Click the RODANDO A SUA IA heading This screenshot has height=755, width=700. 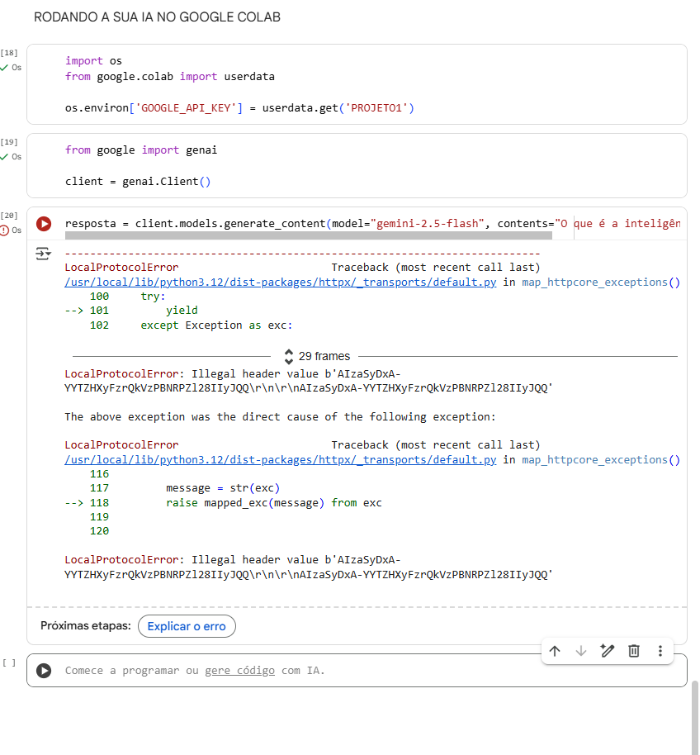(x=157, y=17)
